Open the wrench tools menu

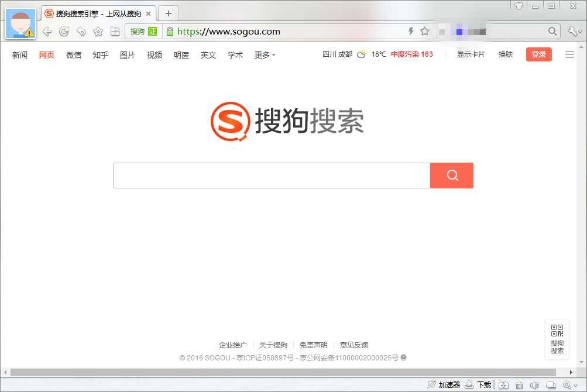pos(574,32)
